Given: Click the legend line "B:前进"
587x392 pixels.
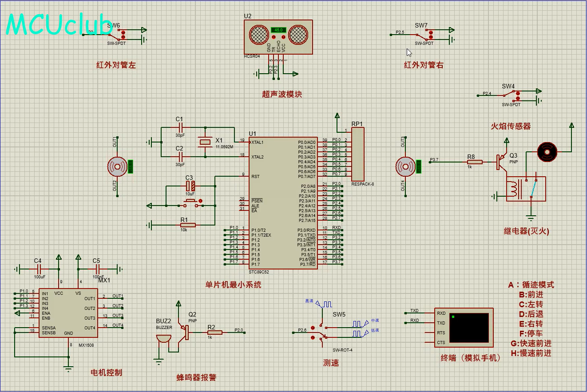Looking at the screenshot, I should (531, 294).
